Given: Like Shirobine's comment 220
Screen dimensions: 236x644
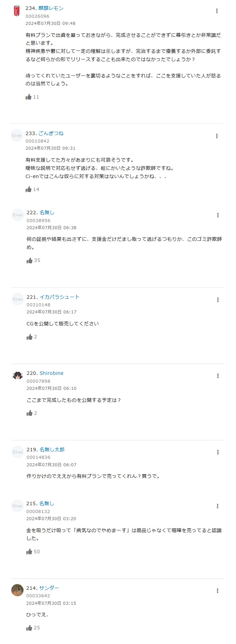Looking at the screenshot, I should click(30, 413).
